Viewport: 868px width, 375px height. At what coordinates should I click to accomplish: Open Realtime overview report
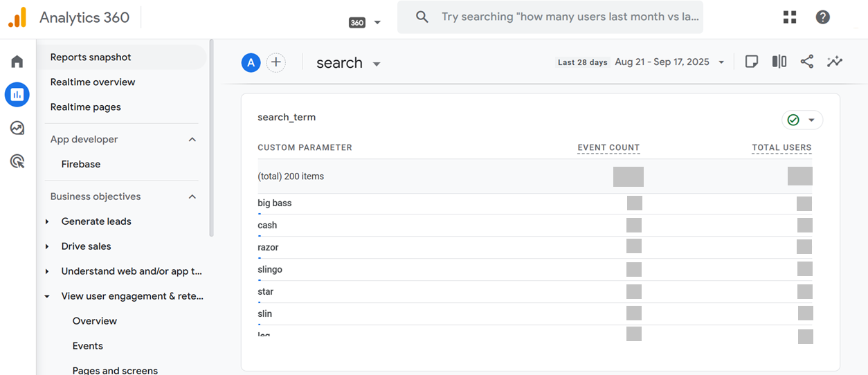tap(93, 82)
